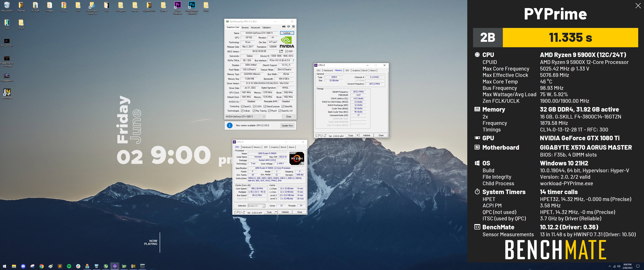Select the BenchMate desktop icon
The image size is (644, 270).
[7, 94]
